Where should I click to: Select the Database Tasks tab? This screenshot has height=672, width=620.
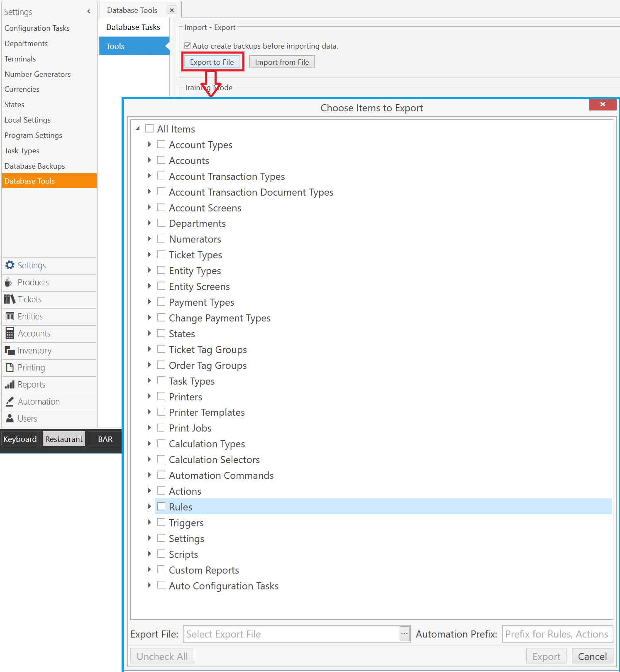[133, 27]
